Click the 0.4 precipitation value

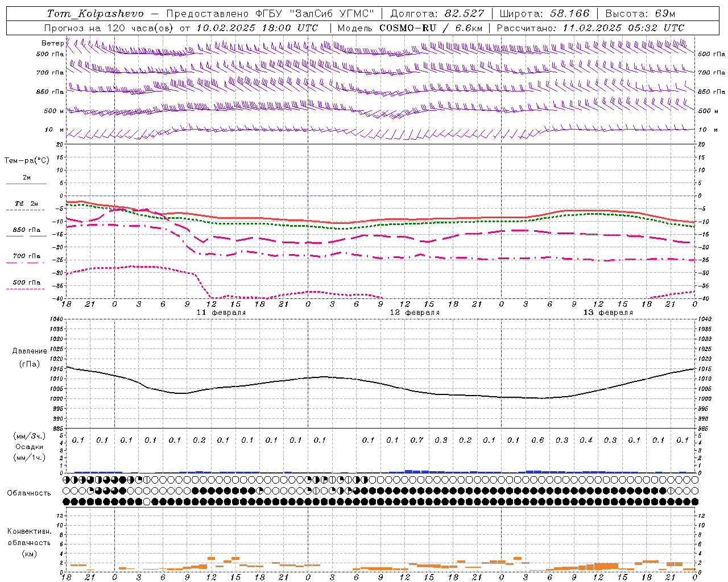(586, 440)
